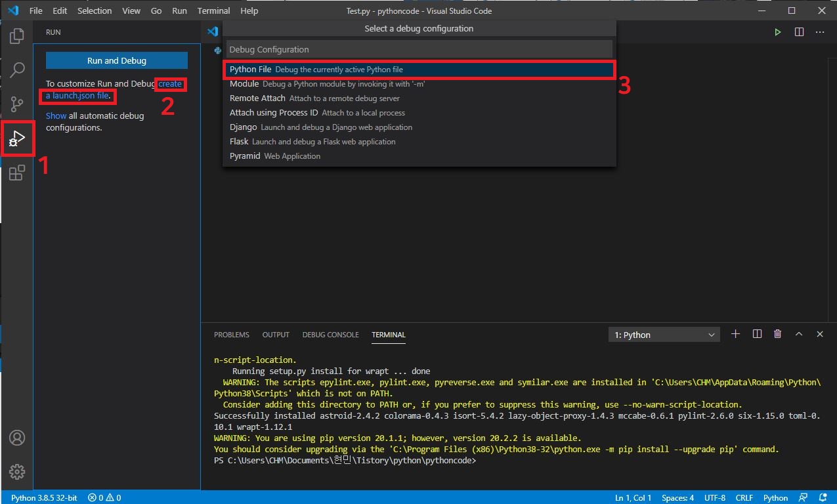Viewport: 837px width, 504px height.
Task: Open the terminal selector dropdown '1: Python'
Action: click(664, 335)
